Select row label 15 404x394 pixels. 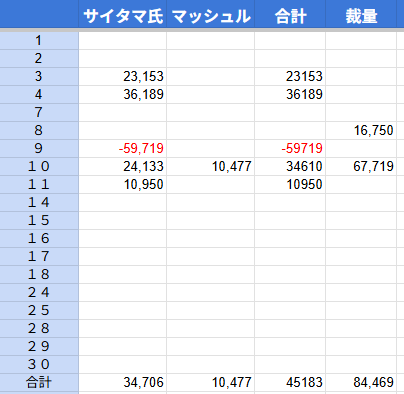pos(39,221)
